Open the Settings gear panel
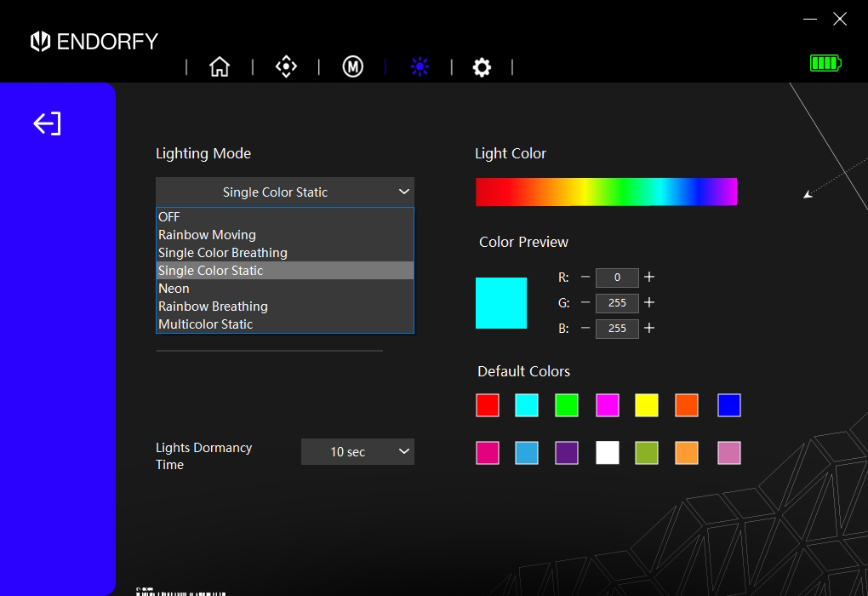 click(482, 66)
